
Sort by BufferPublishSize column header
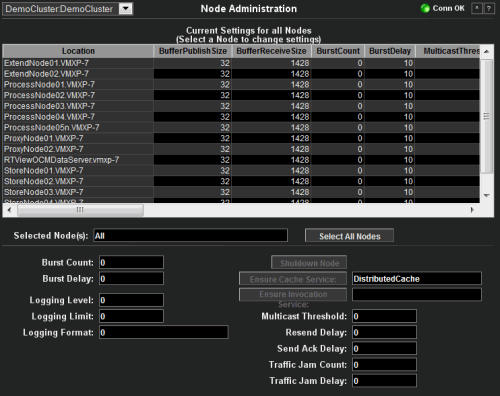[x=193, y=51]
